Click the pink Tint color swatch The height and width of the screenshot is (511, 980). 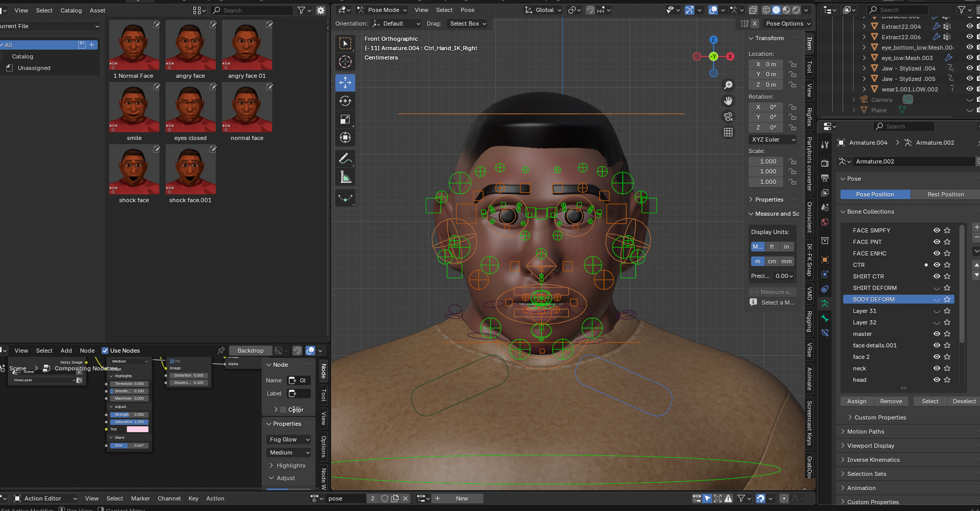[x=137, y=429]
